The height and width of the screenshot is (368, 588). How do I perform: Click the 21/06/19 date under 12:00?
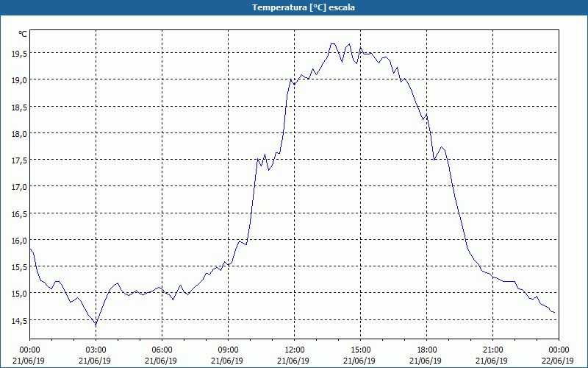pyautogui.click(x=293, y=361)
